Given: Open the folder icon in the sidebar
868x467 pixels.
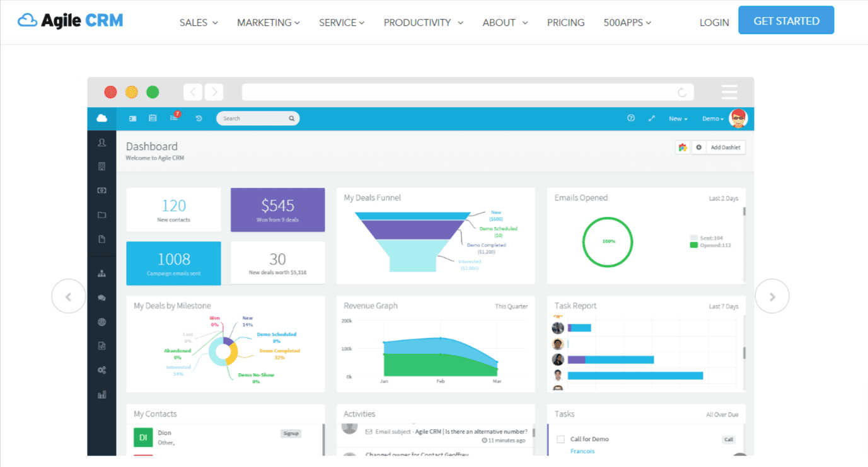Looking at the screenshot, I should coord(101,215).
